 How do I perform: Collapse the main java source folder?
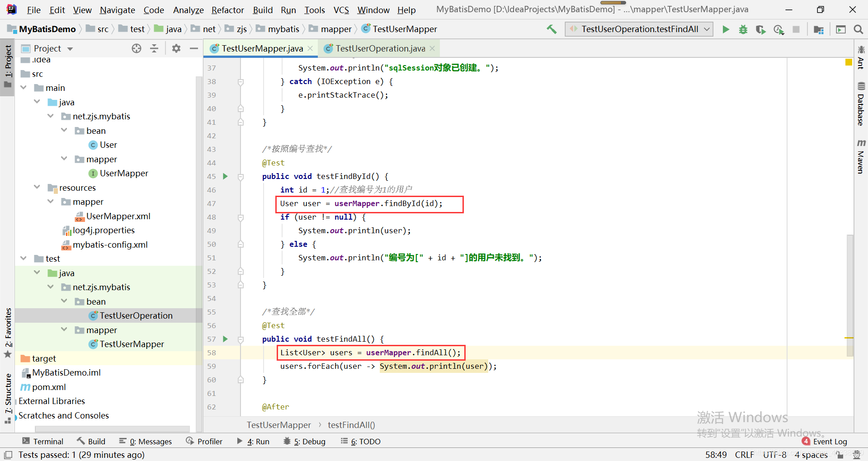(37, 102)
